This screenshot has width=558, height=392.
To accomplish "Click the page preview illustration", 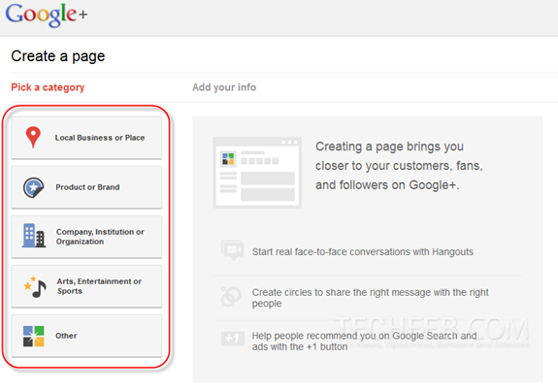I will tap(257, 173).
